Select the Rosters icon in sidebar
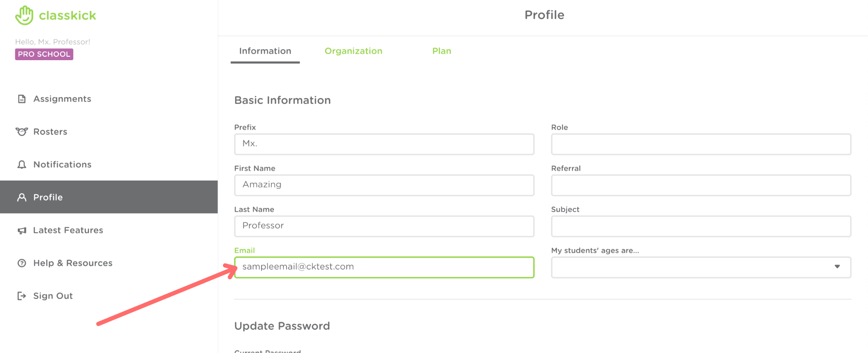The height and width of the screenshot is (353, 868). tap(22, 131)
